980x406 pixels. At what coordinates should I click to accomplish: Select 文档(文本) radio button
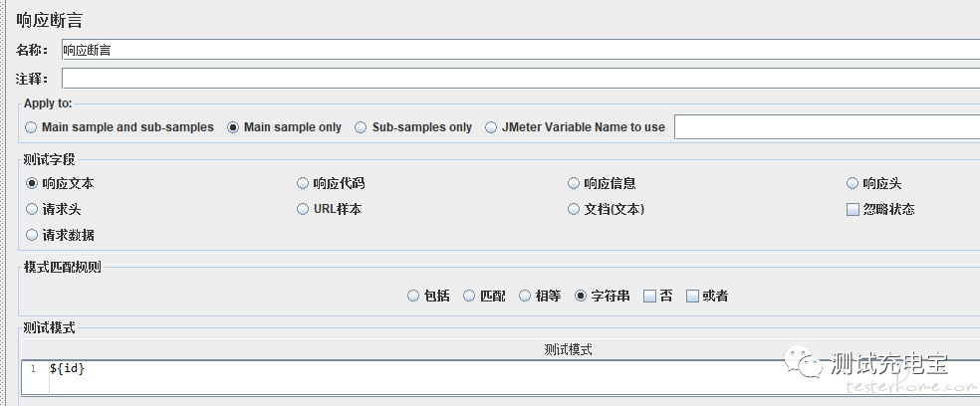607,209
